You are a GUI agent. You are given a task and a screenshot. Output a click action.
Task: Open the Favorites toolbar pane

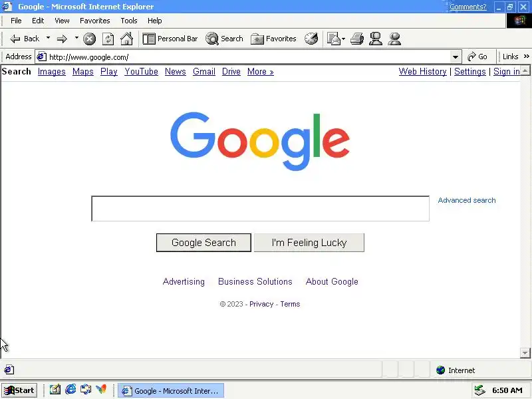(273, 39)
